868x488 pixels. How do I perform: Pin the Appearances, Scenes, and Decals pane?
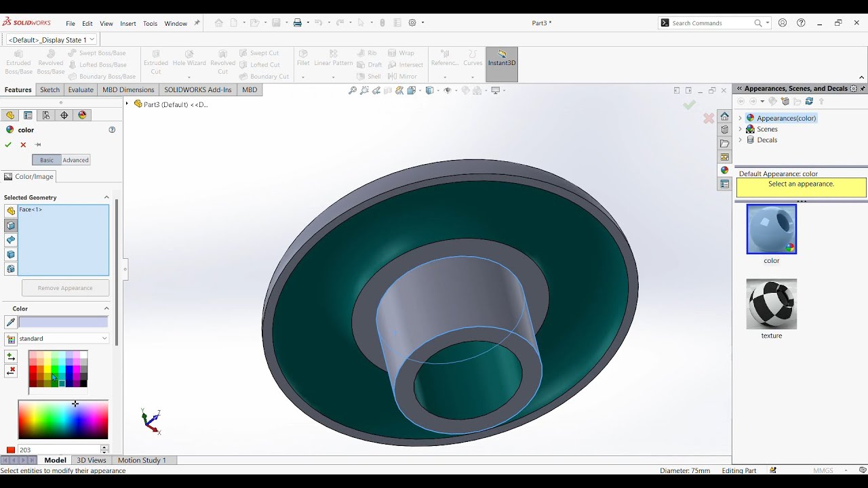coord(863,89)
